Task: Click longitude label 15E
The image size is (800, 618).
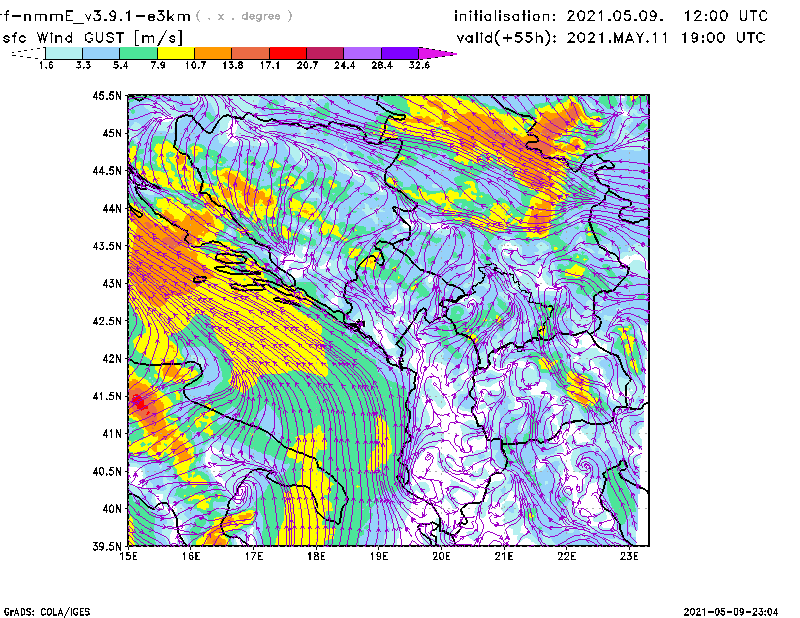Action: click(x=128, y=556)
